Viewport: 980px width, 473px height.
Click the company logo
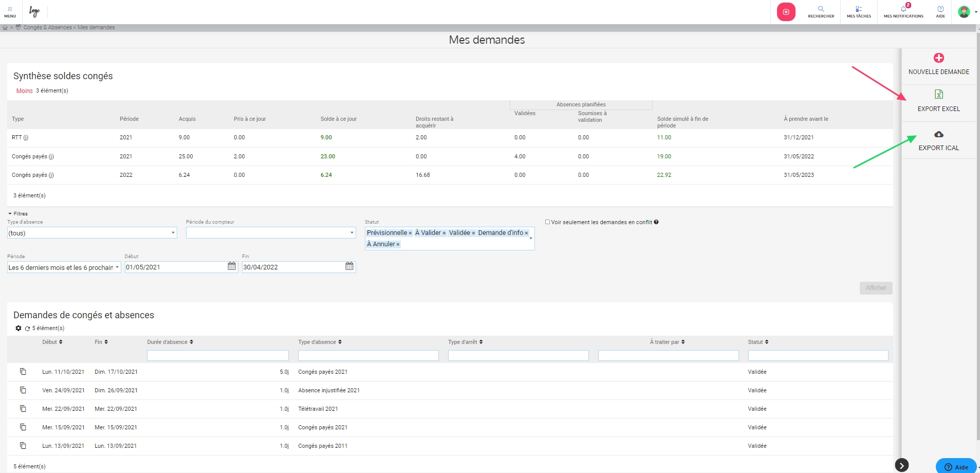click(34, 11)
